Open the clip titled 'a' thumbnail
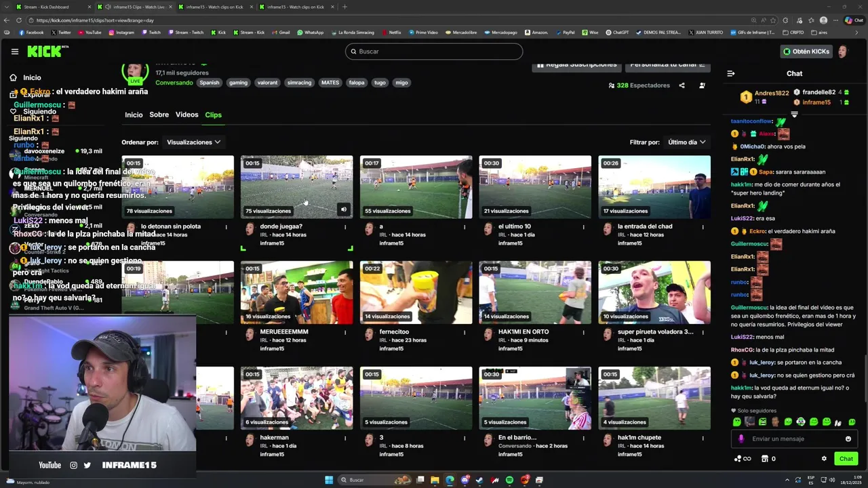The height and width of the screenshot is (488, 868). pos(416,187)
